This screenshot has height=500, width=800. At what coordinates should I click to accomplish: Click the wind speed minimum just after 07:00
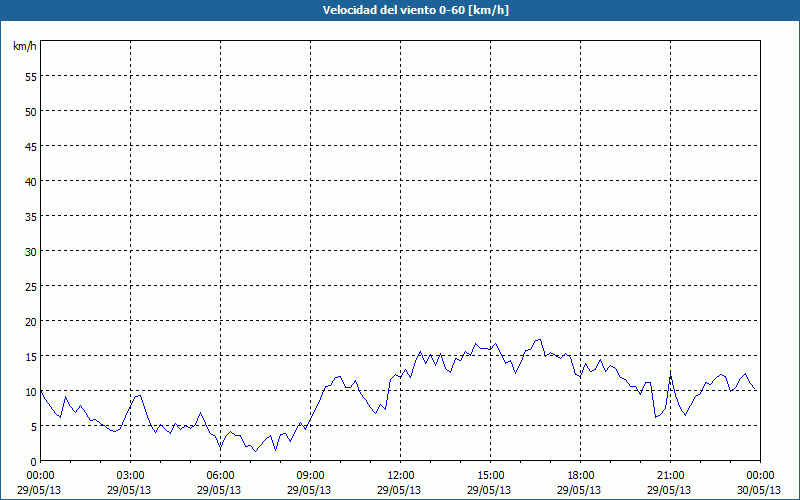pyautogui.click(x=256, y=451)
